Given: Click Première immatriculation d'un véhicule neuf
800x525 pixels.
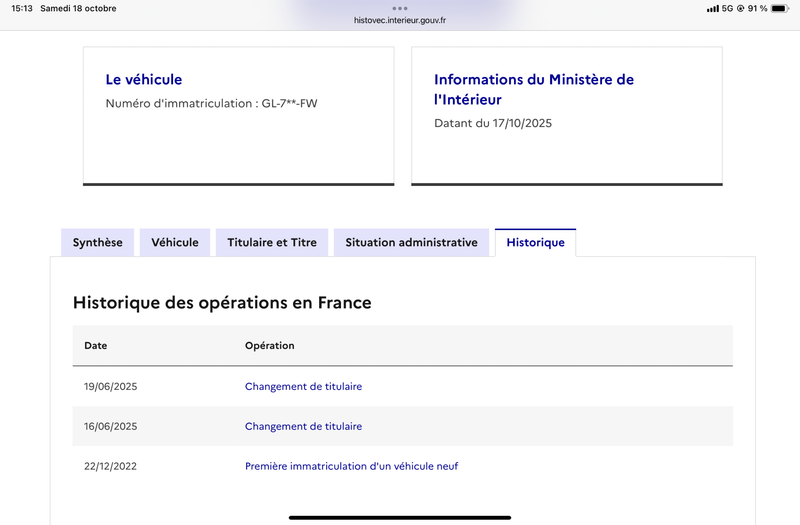Looking at the screenshot, I should (351, 466).
